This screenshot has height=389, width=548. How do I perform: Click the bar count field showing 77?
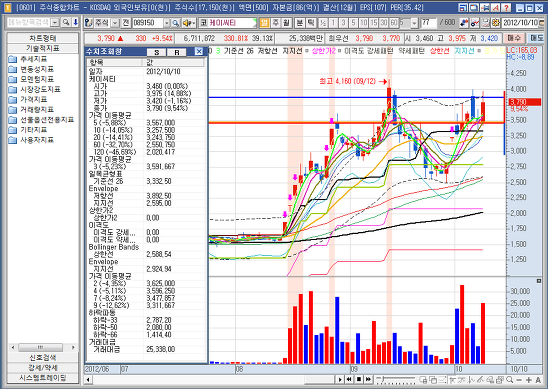tap(429, 23)
